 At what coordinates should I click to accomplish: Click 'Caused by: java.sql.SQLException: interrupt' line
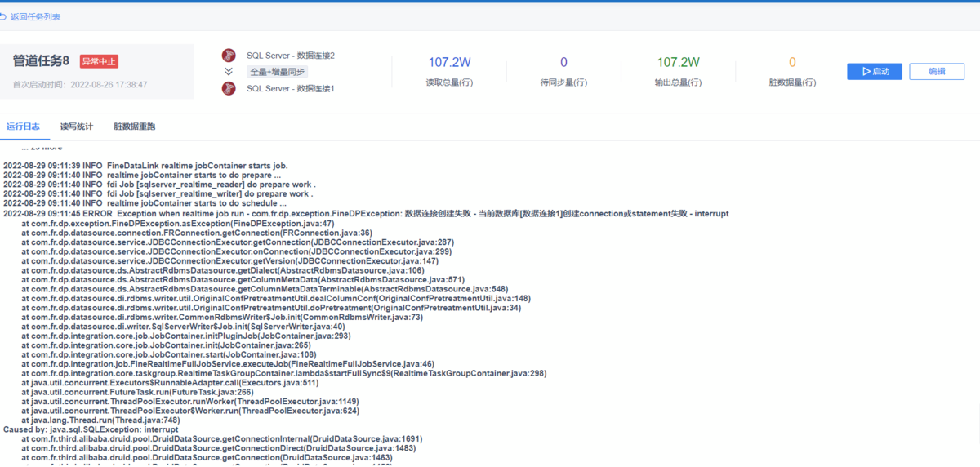click(x=91, y=429)
